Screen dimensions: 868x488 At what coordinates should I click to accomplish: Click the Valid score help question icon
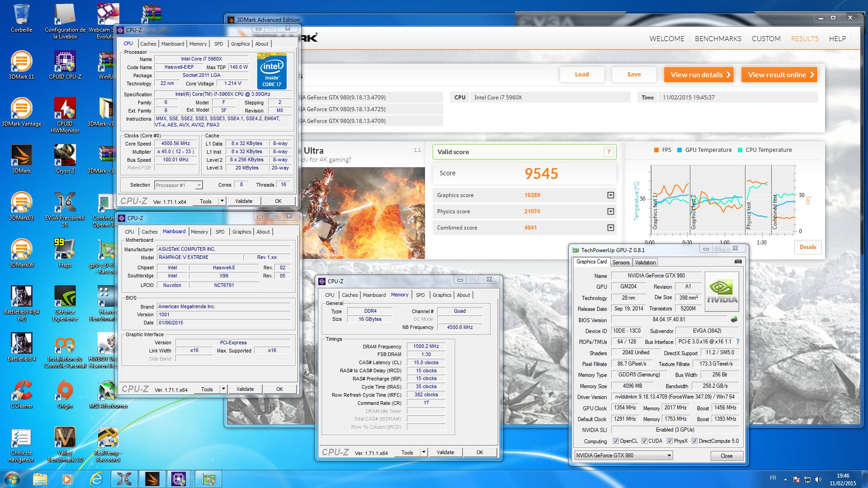(x=609, y=152)
